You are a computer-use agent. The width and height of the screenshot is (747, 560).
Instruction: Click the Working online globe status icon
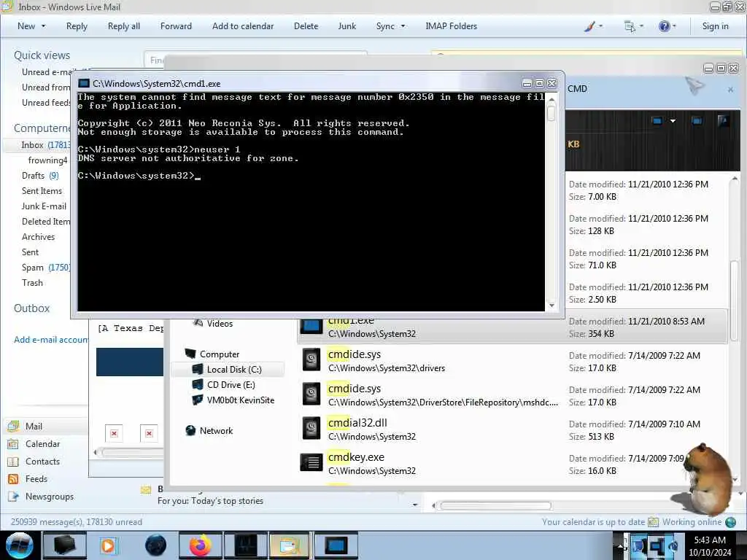coord(730,522)
